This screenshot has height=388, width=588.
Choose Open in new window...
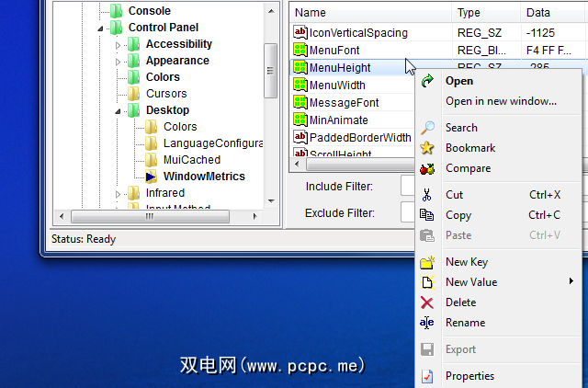498,101
